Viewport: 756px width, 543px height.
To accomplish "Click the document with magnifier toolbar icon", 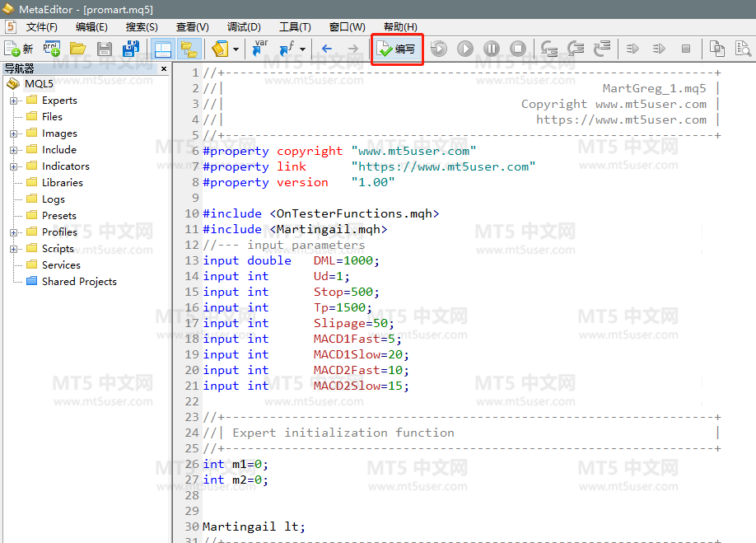I will tap(743, 49).
